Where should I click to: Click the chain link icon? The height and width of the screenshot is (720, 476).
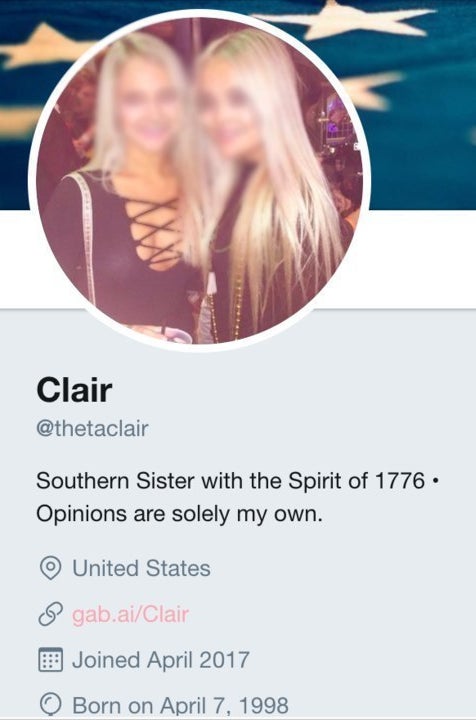point(50,614)
